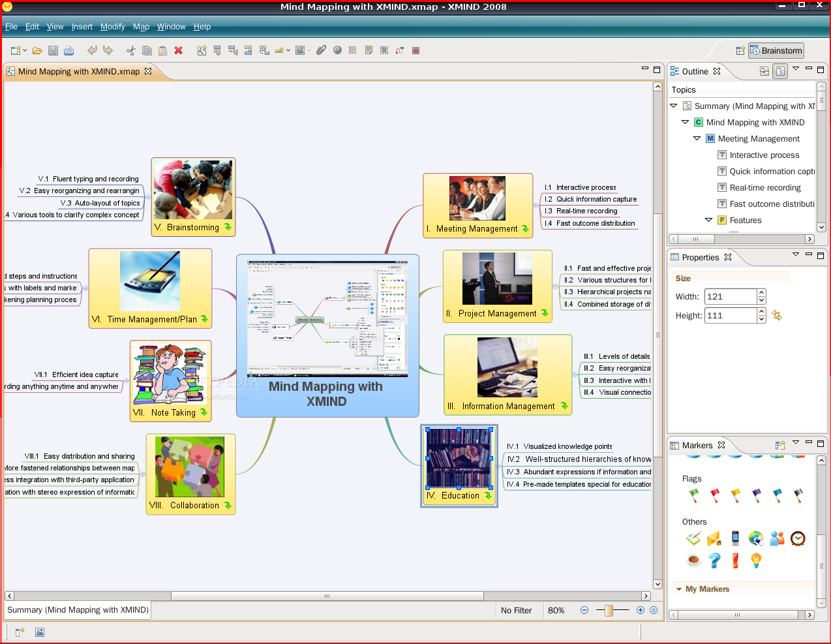Choose the two people marker
Image resolution: width=831 pixels, height=644 pixels.
[777, 538]
